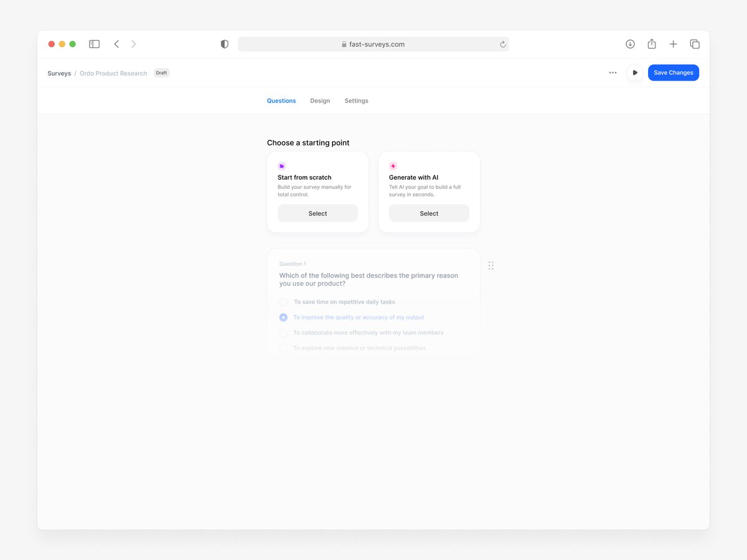The image size is (747, 560).
Task: Switch to the Settings tab
Action: click(356, 101)
